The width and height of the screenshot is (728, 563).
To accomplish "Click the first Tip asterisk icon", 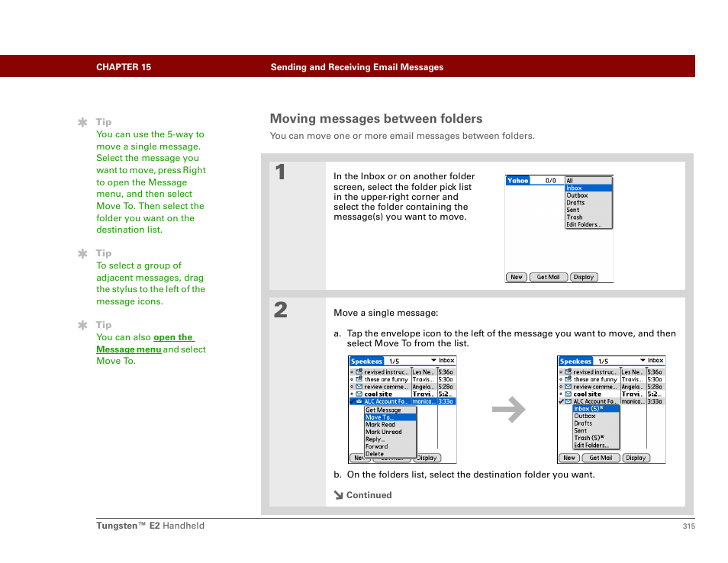I will [x=82, y=122].
